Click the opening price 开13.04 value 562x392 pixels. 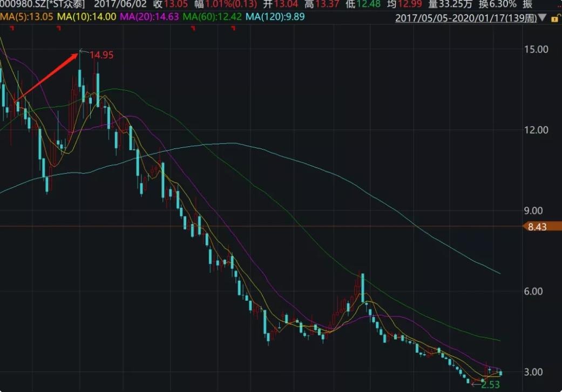click(281, 4)
